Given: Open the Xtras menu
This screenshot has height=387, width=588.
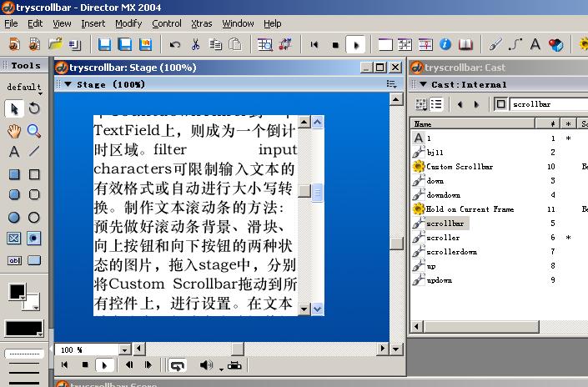Looking at the screenshot, I should click(x=202, y=23).
